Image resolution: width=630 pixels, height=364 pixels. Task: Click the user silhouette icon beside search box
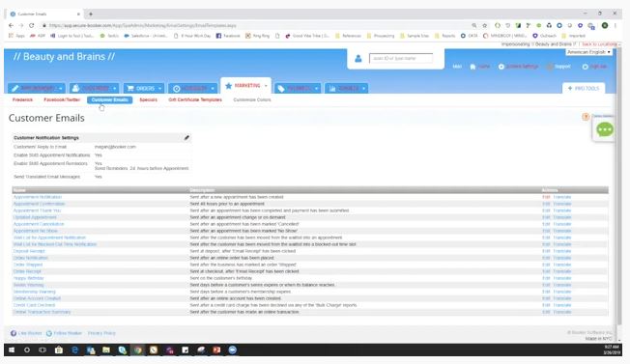point(358,59)
